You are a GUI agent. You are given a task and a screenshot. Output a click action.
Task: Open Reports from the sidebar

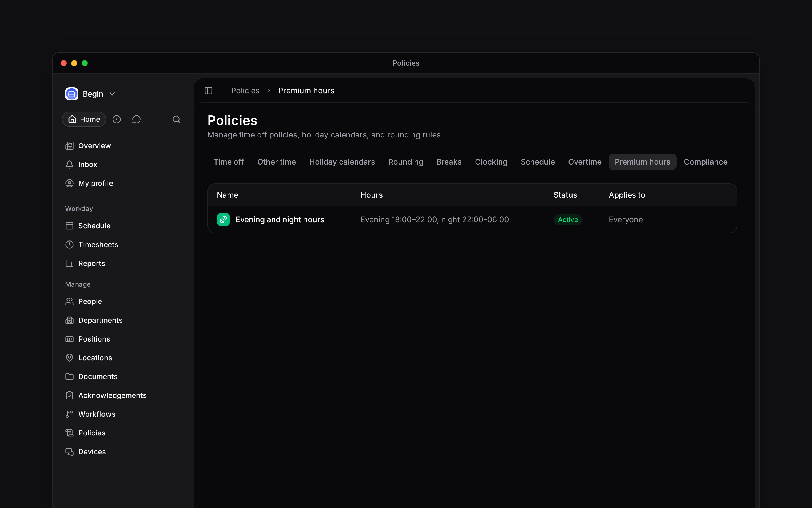coord(124,263)
